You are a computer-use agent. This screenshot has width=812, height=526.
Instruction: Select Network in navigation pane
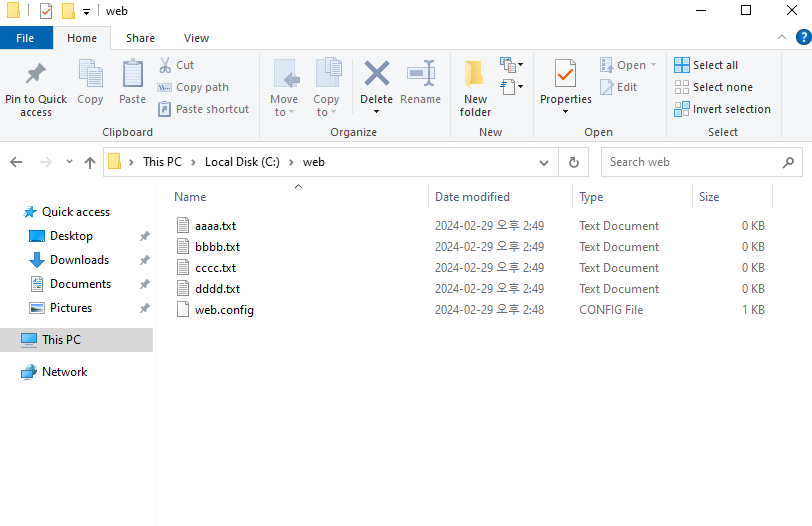65,372
